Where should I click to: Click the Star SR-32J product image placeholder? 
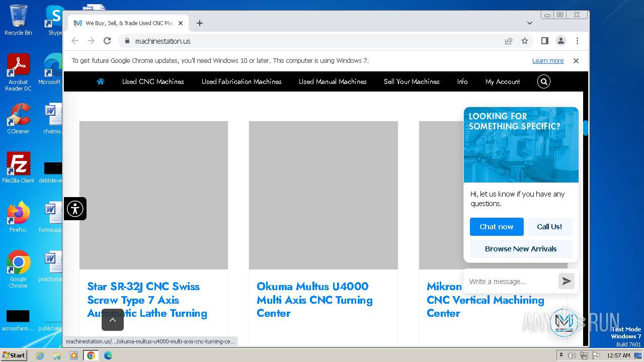click(153, 195)
